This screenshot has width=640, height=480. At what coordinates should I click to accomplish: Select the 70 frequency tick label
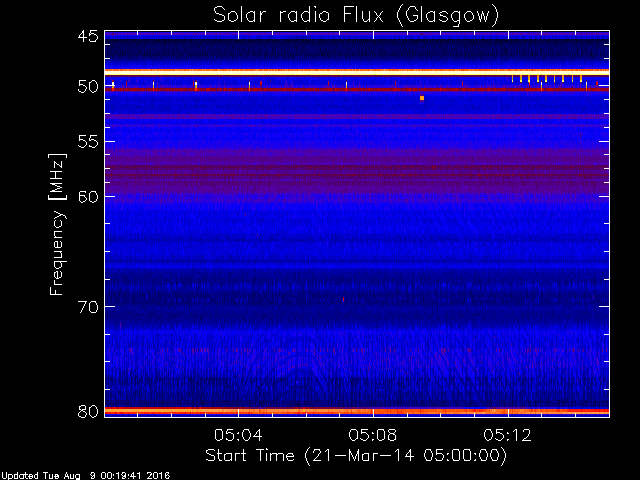[x=88, y=307]
